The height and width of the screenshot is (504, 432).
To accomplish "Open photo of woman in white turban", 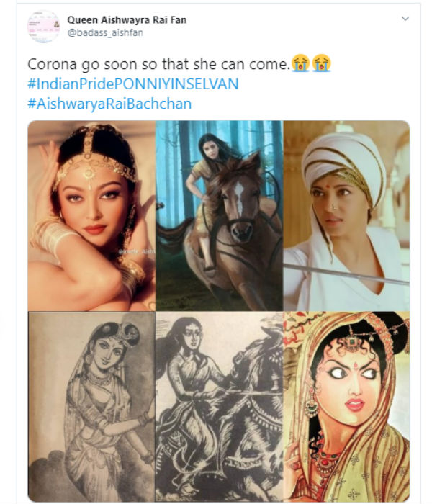I will click(x=346, y=215).
